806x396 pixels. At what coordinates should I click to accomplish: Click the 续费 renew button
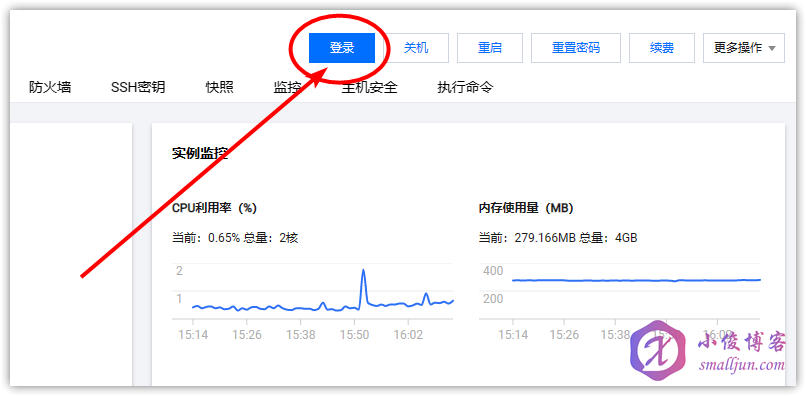tap(662, 48)
